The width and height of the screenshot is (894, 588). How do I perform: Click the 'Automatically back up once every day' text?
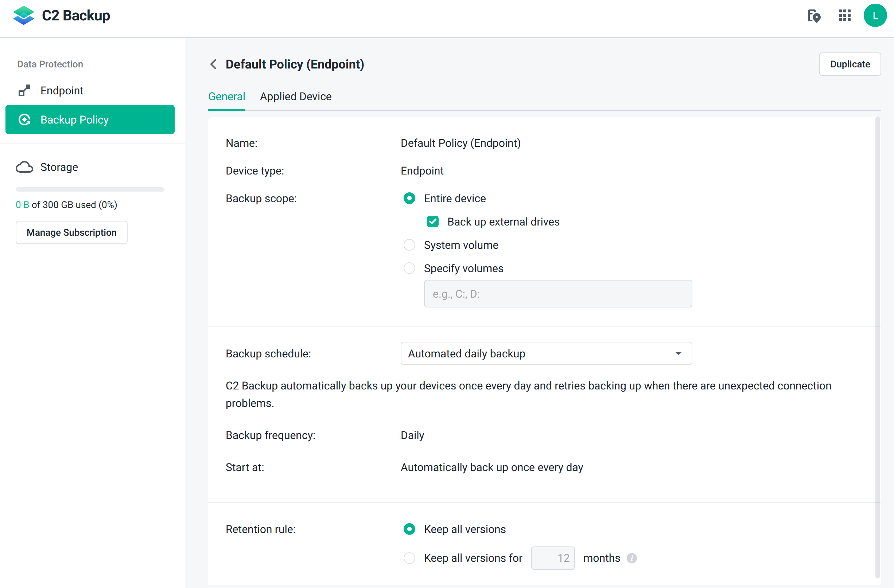click(x=492, y=467)
